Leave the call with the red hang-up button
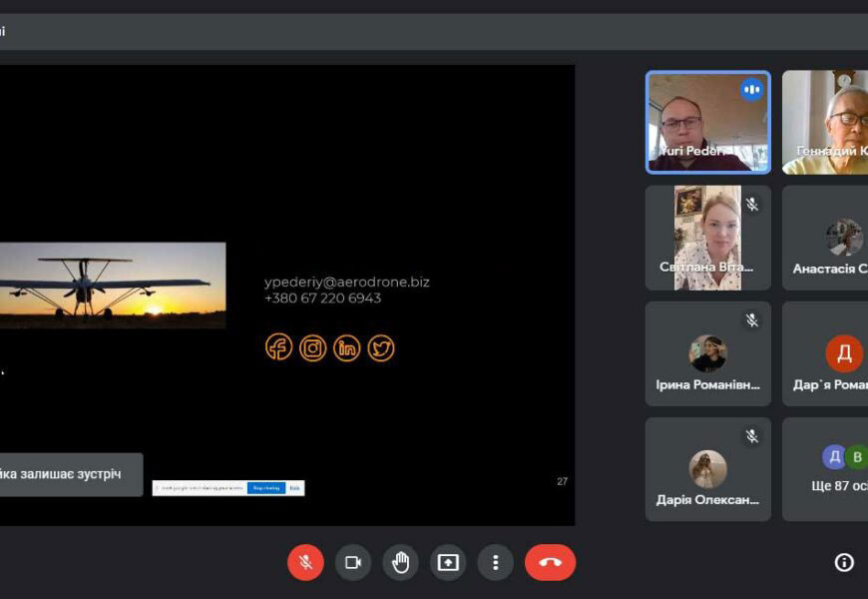868x599 pixels. (x=550, y=562)
